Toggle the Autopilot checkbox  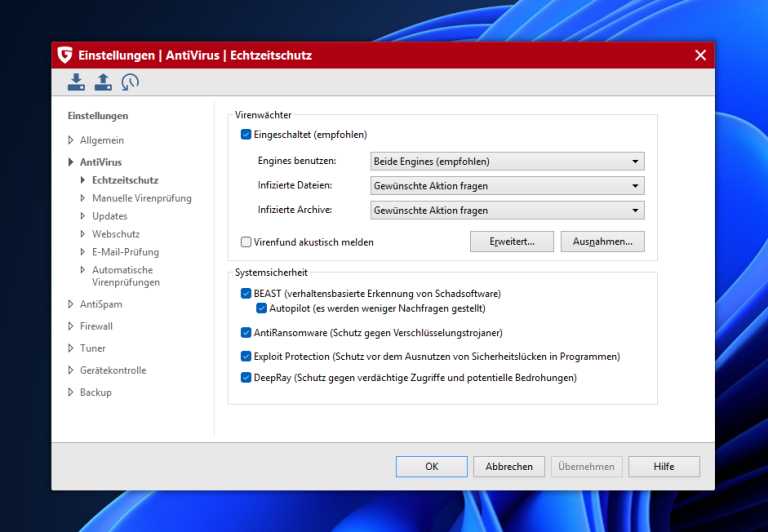pos(262,308)
